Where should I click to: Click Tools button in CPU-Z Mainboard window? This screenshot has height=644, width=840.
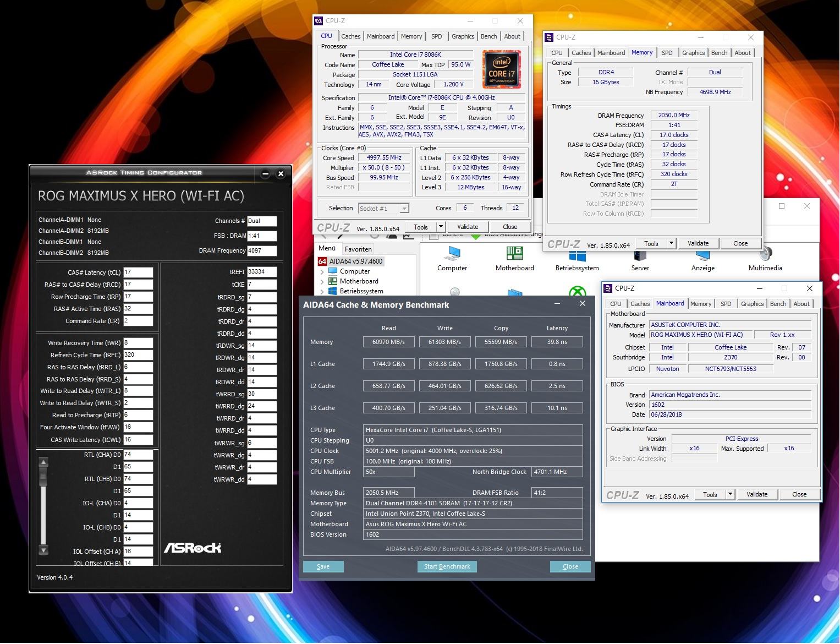pyautogui.click(x=710, y=494)
